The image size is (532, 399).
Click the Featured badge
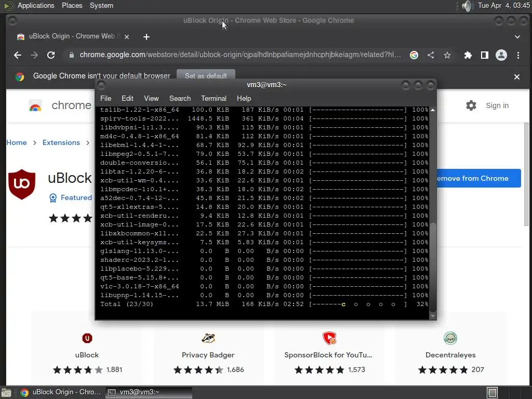71,197
